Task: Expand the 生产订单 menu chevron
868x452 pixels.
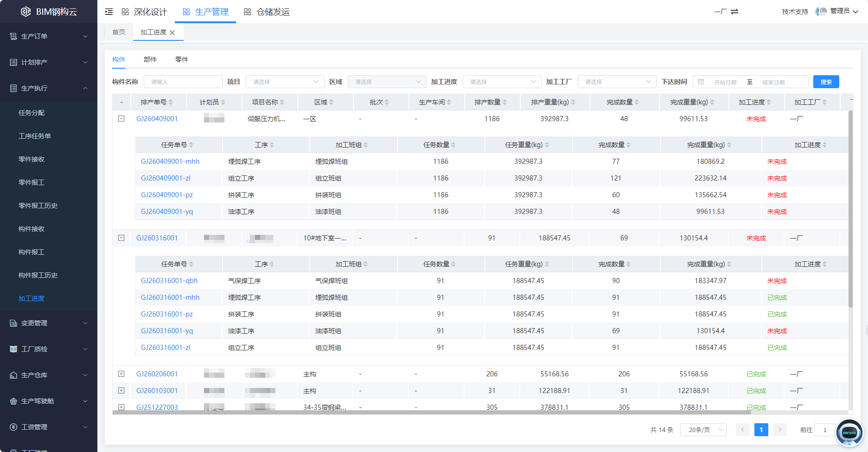Action: [85, 36]
